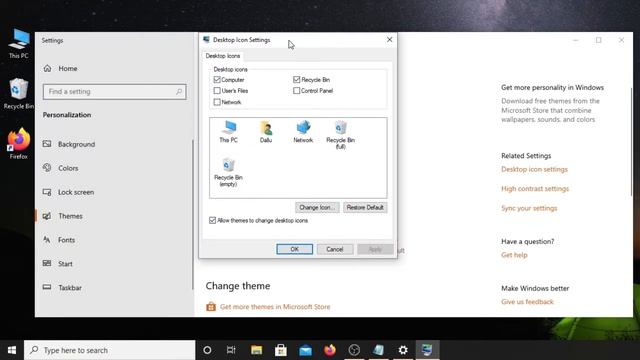This screenshot has width=640, height=360.
Task: Open Fonts settings page
Action: click(x=67, y=240)
